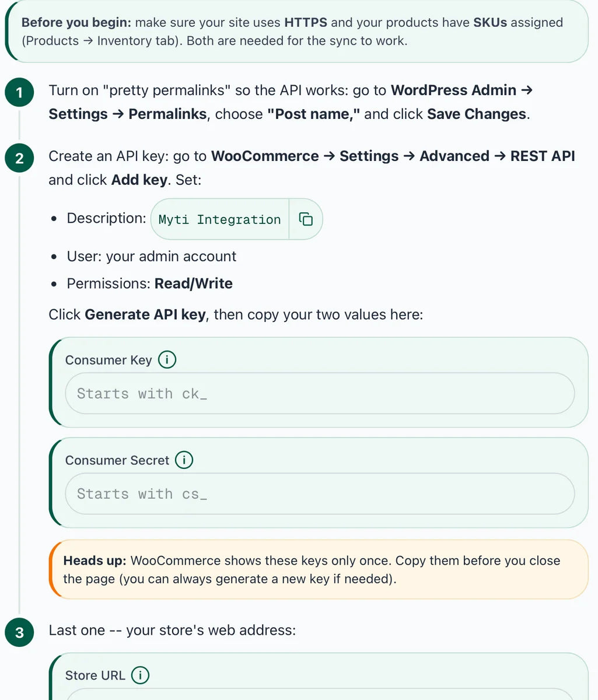Click the Consumer Key field label
The height and width of the screenshot is (700, 598).
click(109, 360)
